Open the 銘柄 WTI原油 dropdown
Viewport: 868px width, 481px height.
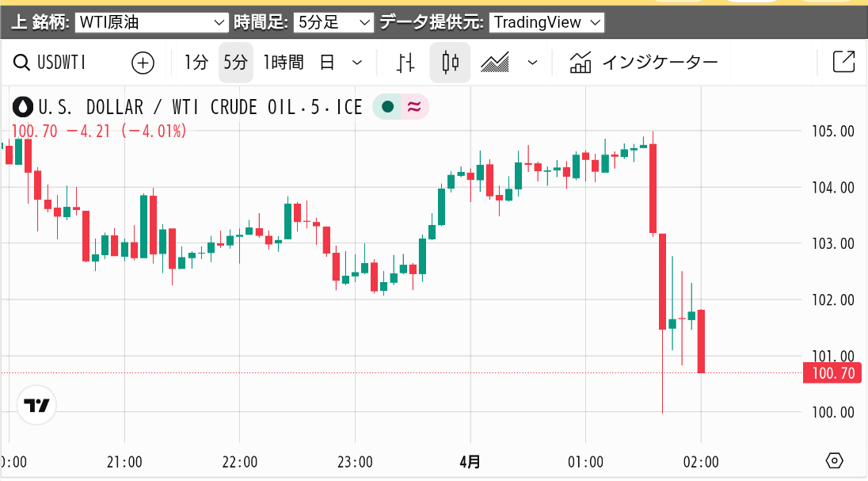(152, 23)
